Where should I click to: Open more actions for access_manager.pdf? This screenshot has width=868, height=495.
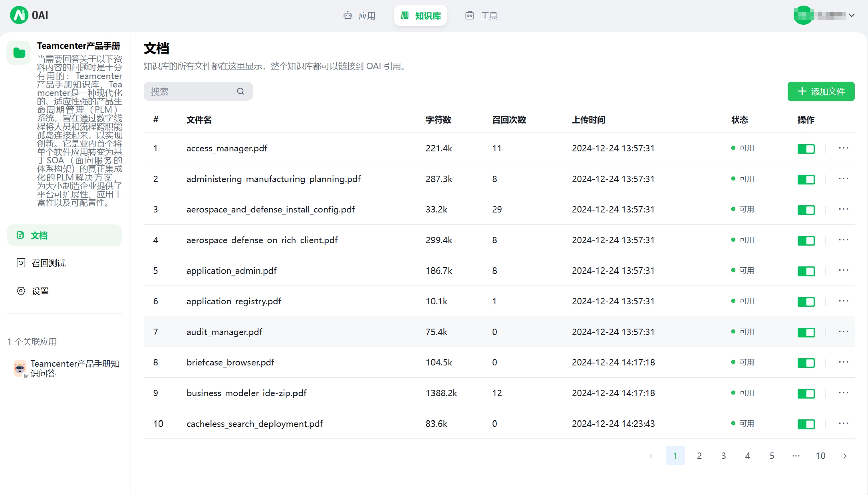(x=843, y=148)
